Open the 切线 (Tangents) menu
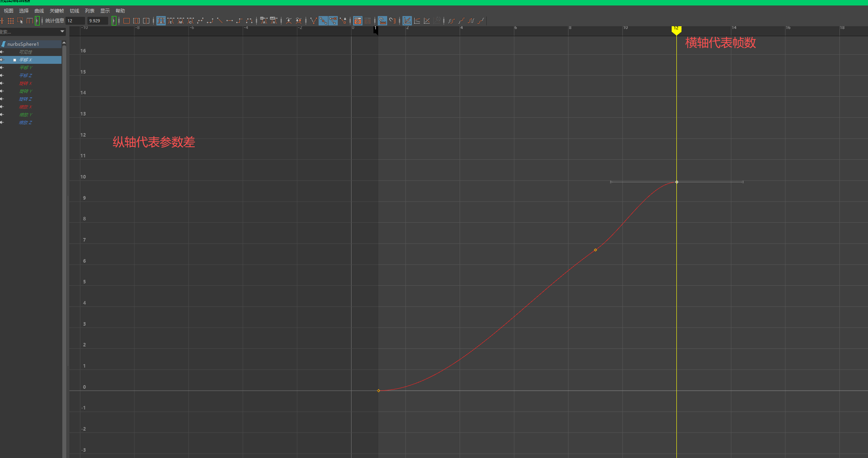 coord(74,11)
